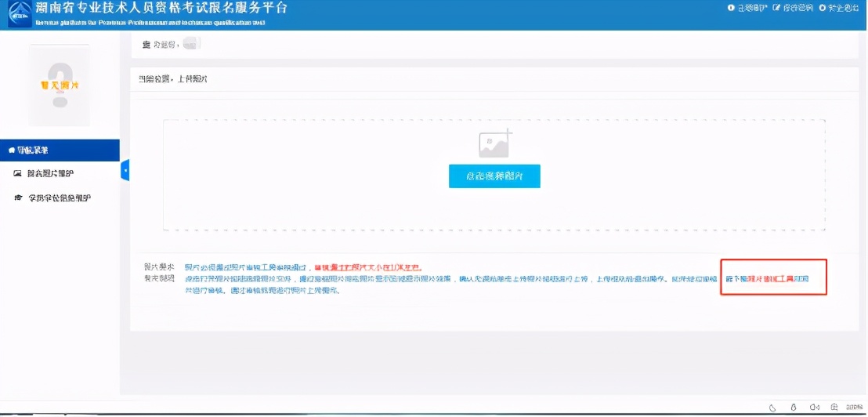868x417 pixels.
Task: Open the registration photo maintenance menu item
Action: click(x=45, y=174)
